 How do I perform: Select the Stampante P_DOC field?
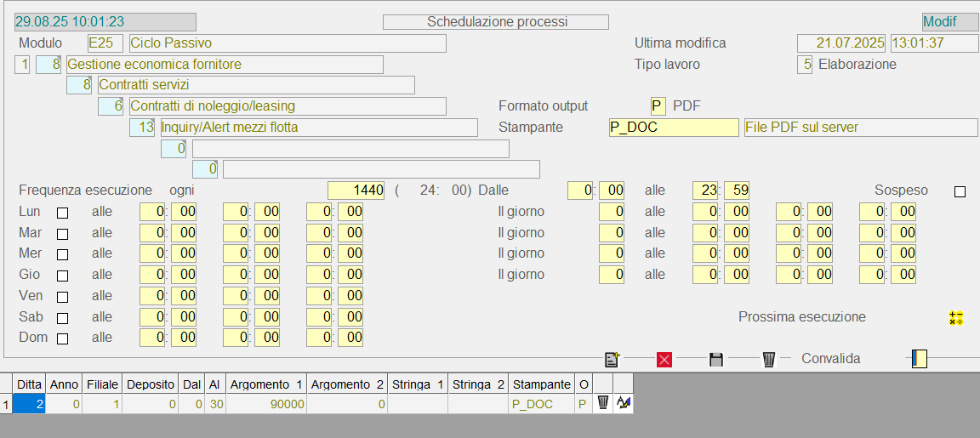673,128
